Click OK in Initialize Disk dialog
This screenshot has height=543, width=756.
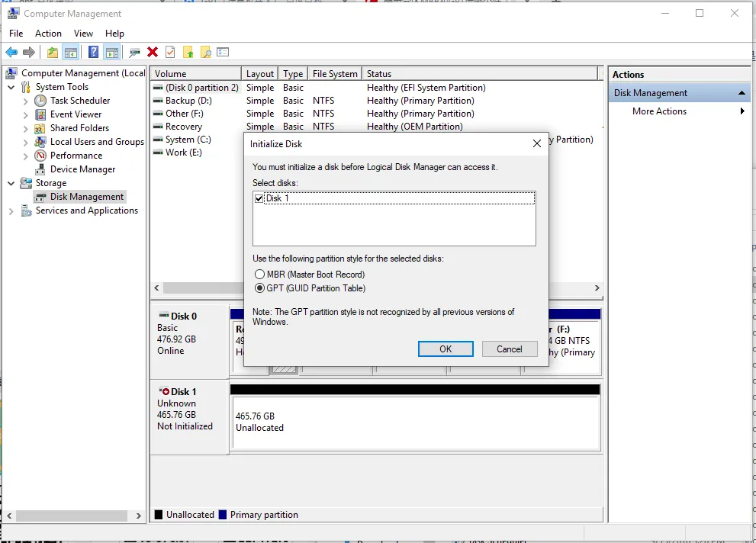pyautogui.click(x=446, y=349)
